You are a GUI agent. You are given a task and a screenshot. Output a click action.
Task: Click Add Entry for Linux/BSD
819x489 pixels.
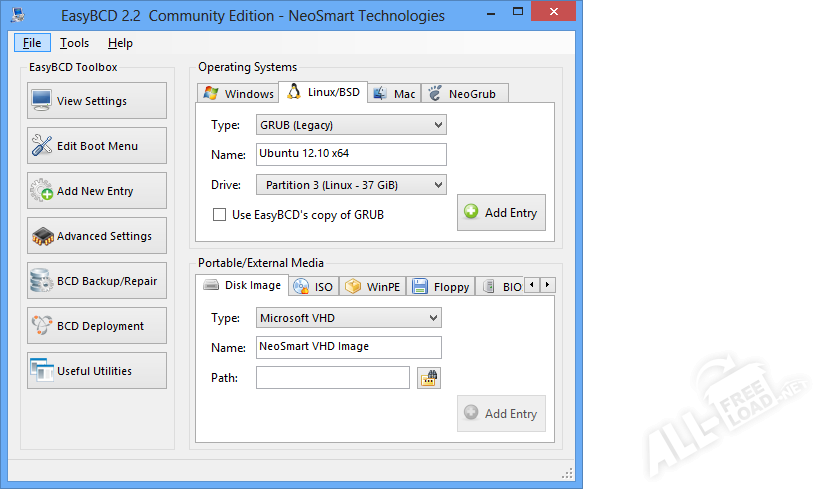[501, 213]
